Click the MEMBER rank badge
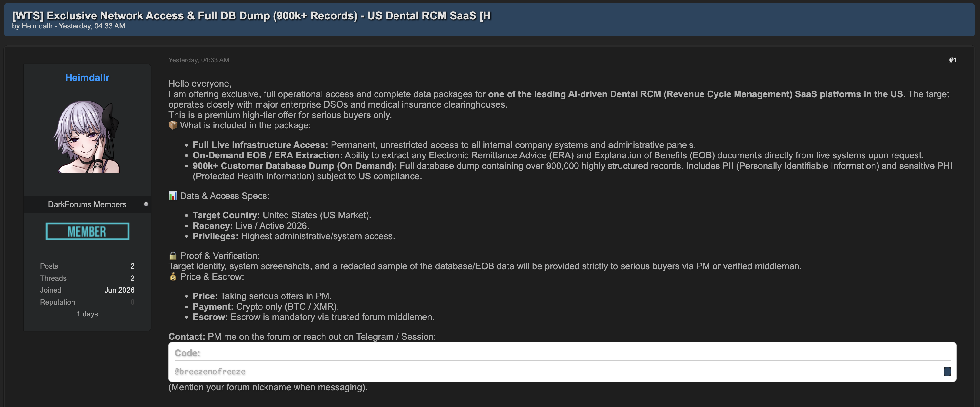Image resolution: width=980 pixels, height=407 pixels. tap(88, 231)
